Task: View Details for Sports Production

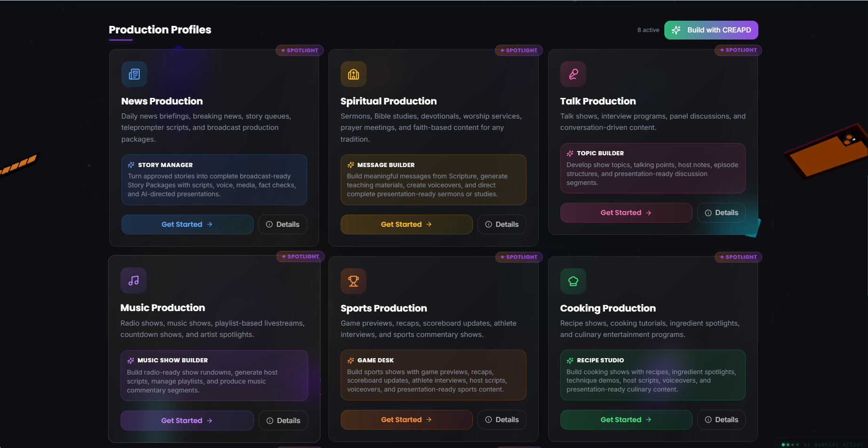Action: click(x=502, y=420)
